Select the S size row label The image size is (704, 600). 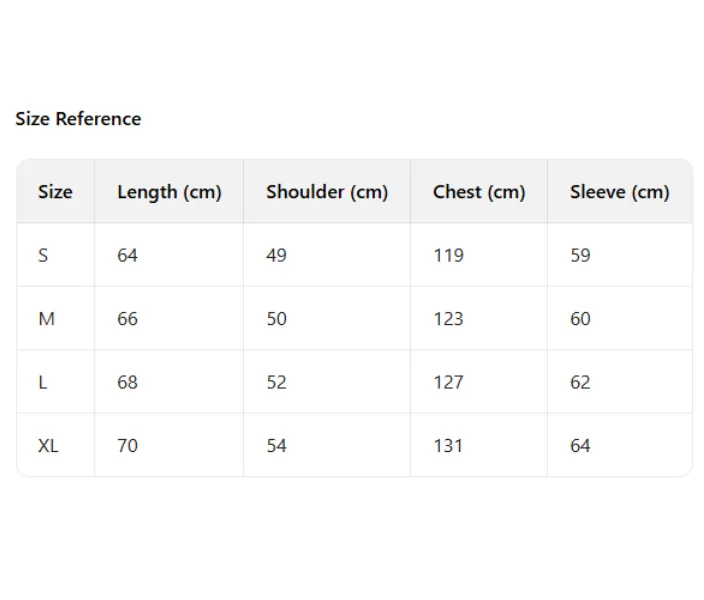[43, 255]
